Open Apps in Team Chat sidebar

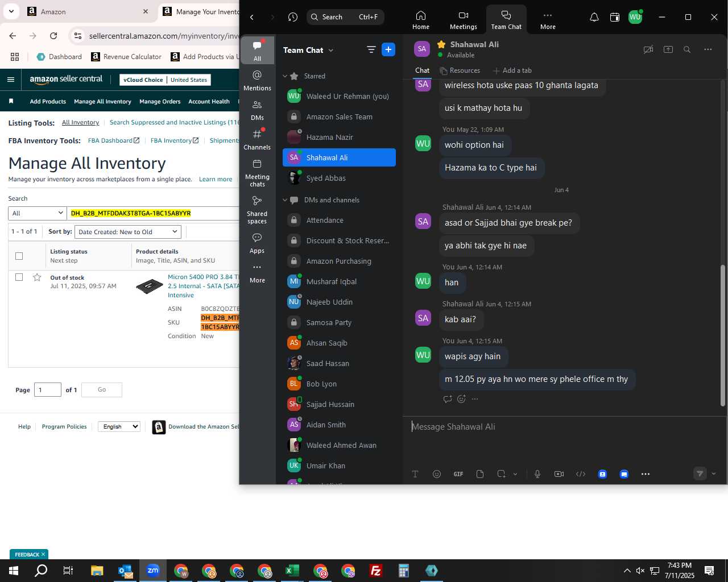tap(257, 243)
